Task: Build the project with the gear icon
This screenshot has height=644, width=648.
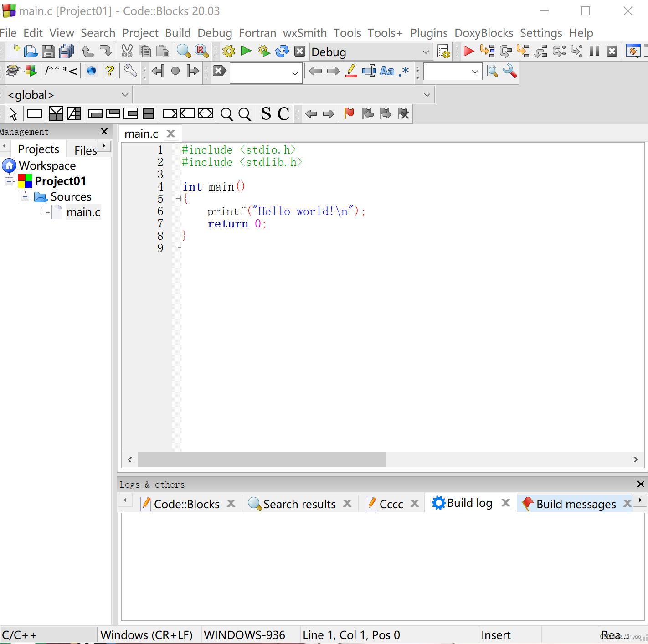Action: 229,51
